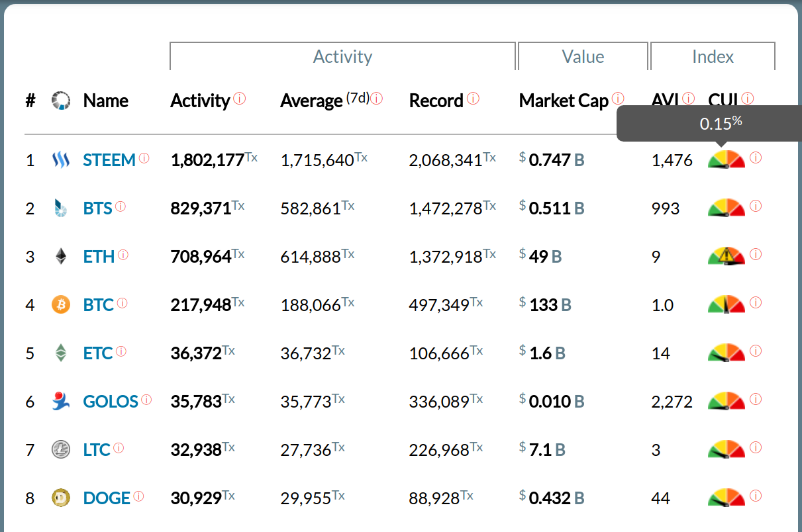The image size is (802, 532).
Task: Click info icon after the DOGE CUI gauge
Action: [x=756, y=496]
